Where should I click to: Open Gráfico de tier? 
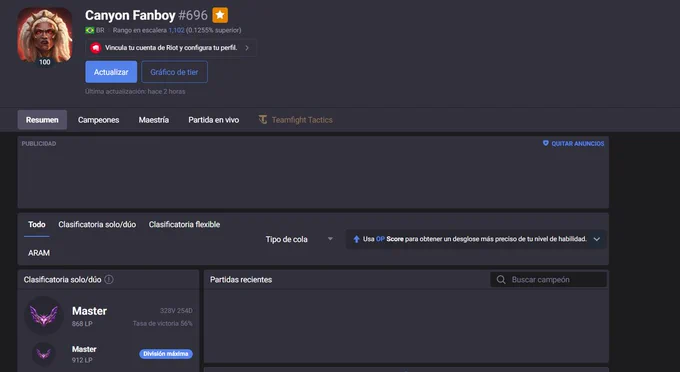[x=174, y=72]
